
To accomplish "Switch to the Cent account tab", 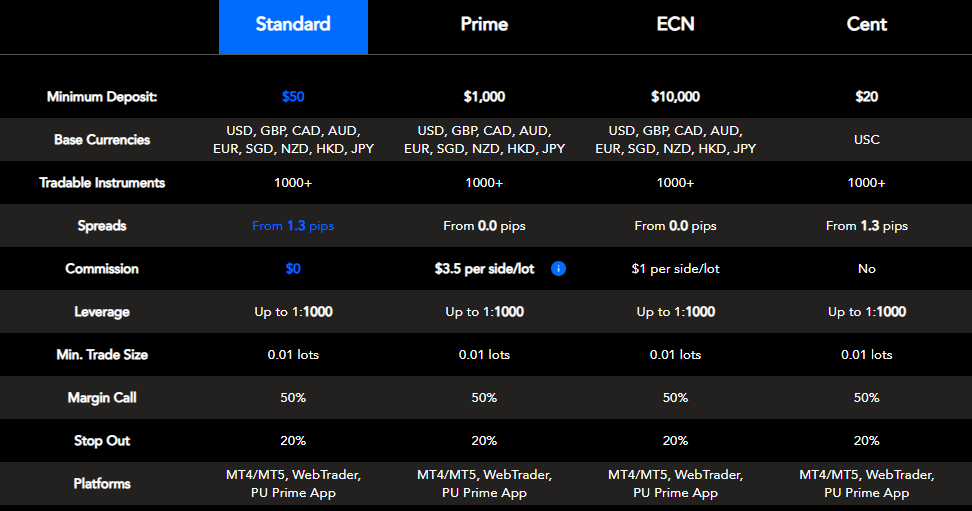I will coord(867,24).
